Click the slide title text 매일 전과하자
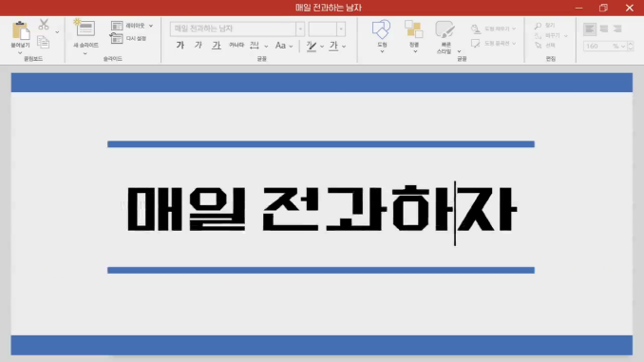644x362 pixels. (x=321, y=209)
